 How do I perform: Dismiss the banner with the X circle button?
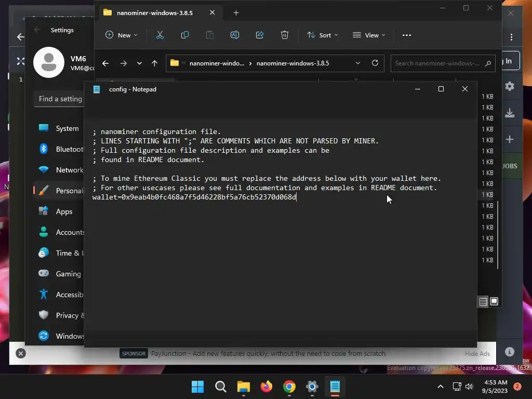point(21,353)
